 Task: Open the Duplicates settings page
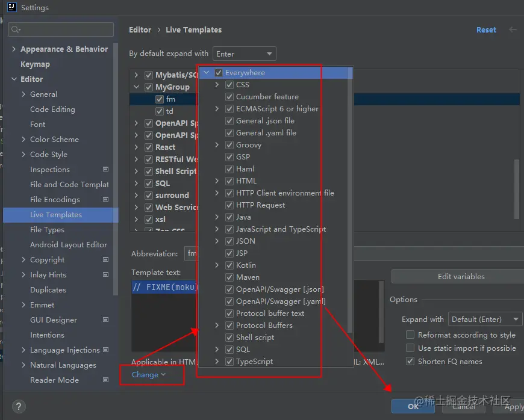[x=48, y=290]
